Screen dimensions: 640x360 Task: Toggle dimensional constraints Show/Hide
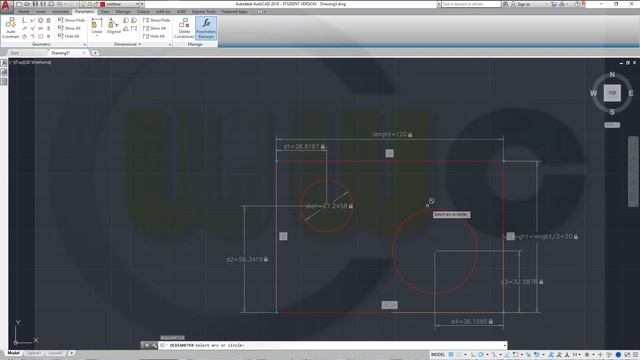tap(157, 20)
